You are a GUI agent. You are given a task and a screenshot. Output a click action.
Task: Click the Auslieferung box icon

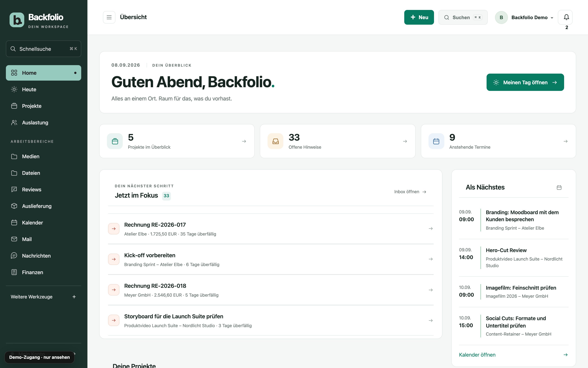14,206
